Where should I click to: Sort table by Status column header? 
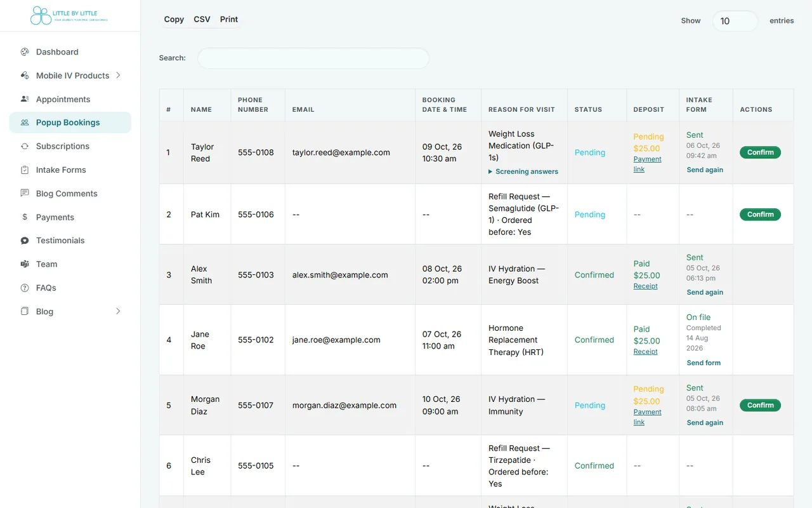(x=597, y=105)
